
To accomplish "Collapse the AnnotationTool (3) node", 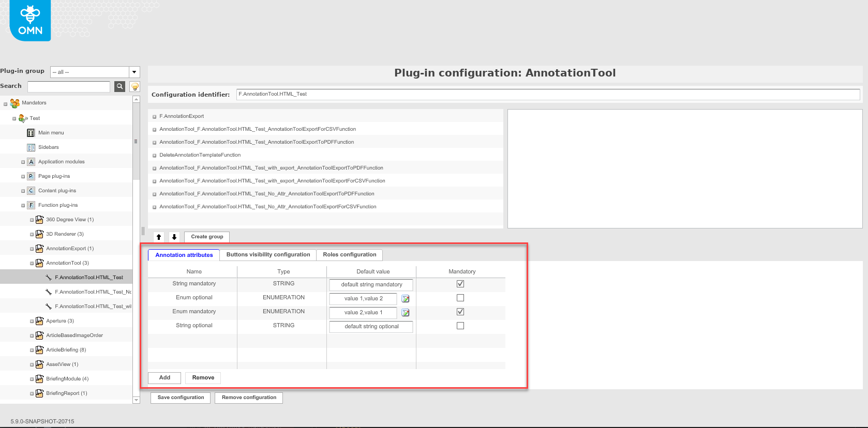I will tap(32, 264).
